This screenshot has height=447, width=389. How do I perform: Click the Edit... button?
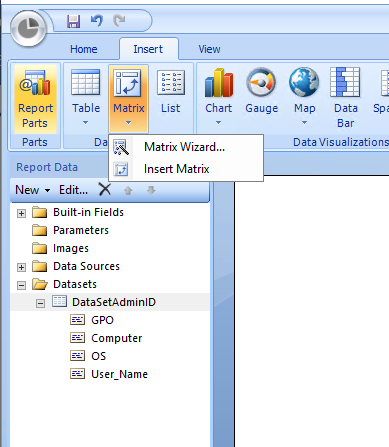tap(73, 190)
